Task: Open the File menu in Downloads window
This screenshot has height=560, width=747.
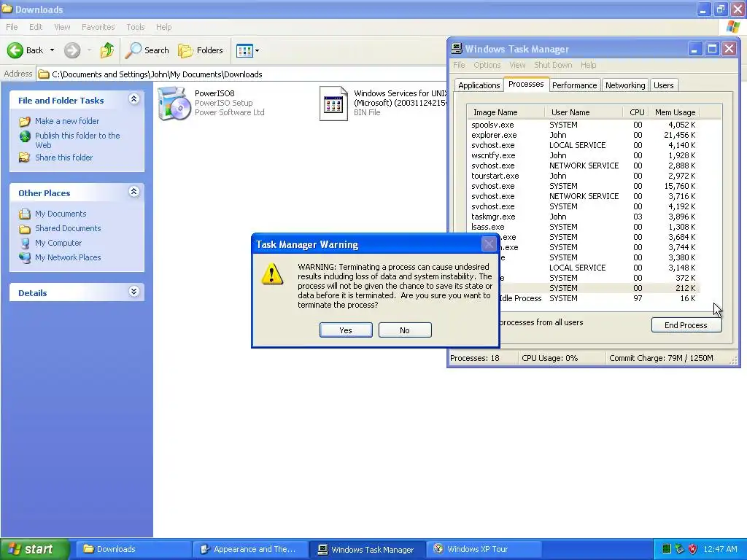Action: tap(12, 27)
